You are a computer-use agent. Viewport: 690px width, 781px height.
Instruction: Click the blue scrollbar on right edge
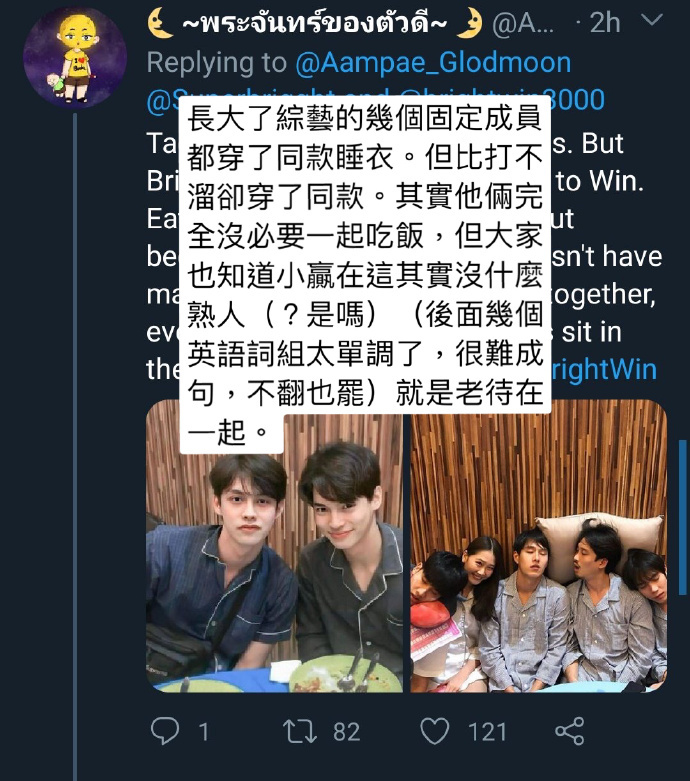point(683,517)
